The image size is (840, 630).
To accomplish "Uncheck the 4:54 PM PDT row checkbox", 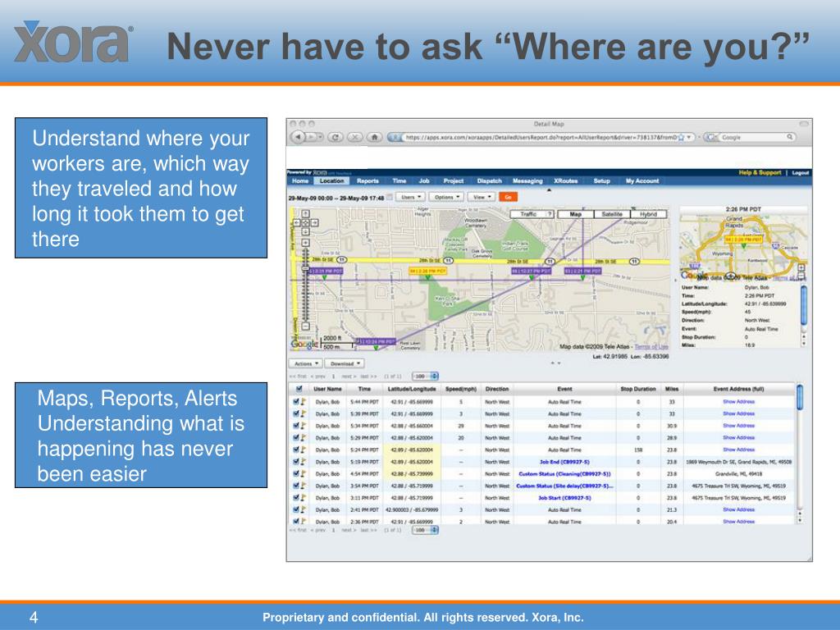I will 295,473.
